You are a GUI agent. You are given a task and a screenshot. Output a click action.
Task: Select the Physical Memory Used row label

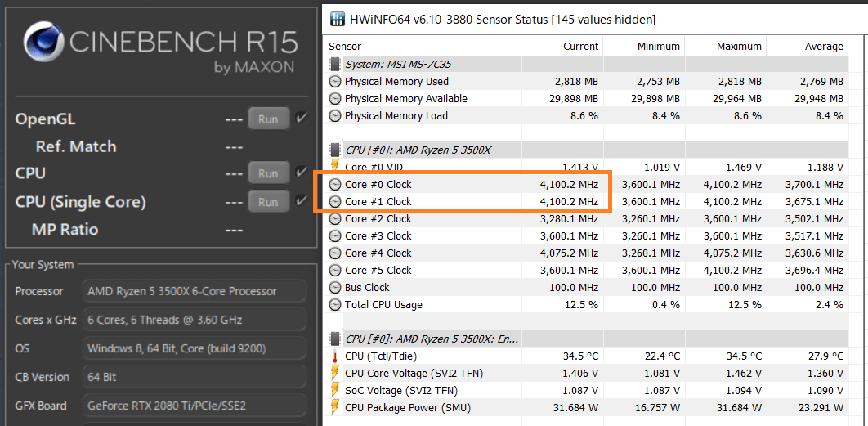[396, 82]
